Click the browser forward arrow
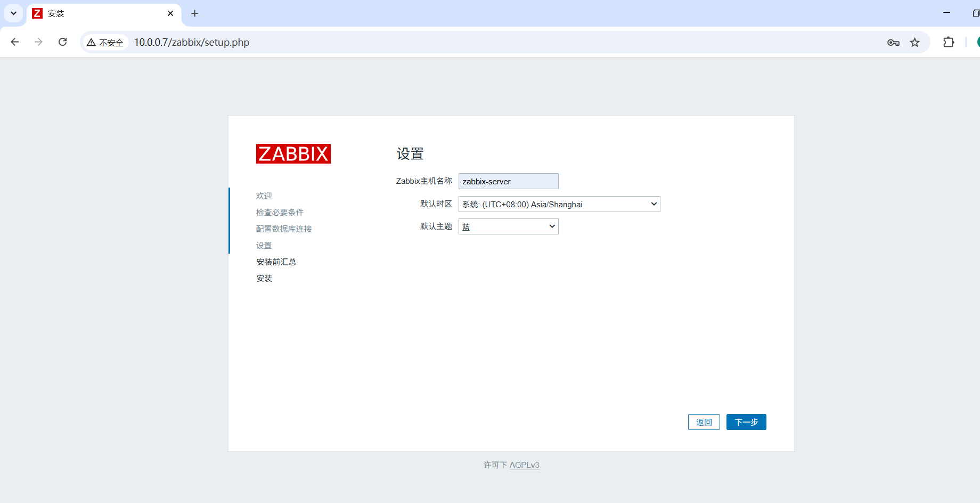 (x=38, y=42)
